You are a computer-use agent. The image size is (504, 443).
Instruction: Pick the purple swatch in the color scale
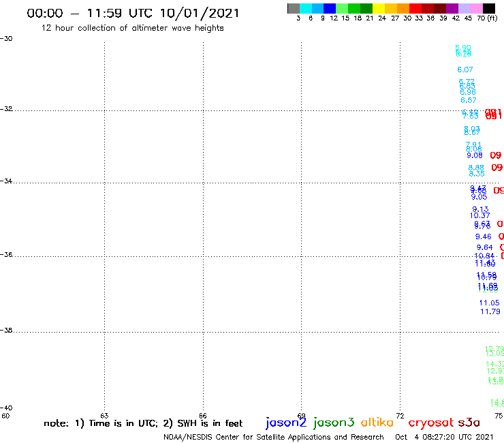coord(452,8)
